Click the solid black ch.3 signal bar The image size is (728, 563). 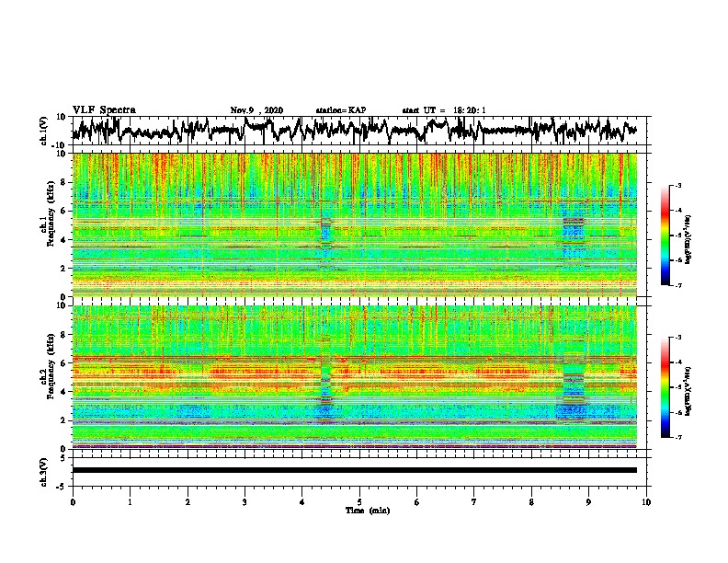pos(354,470)
